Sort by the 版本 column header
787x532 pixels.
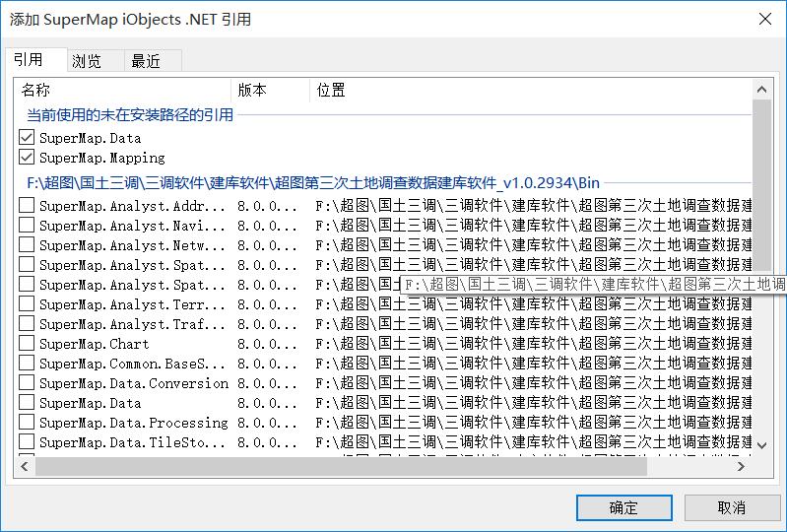pos(271,91)
